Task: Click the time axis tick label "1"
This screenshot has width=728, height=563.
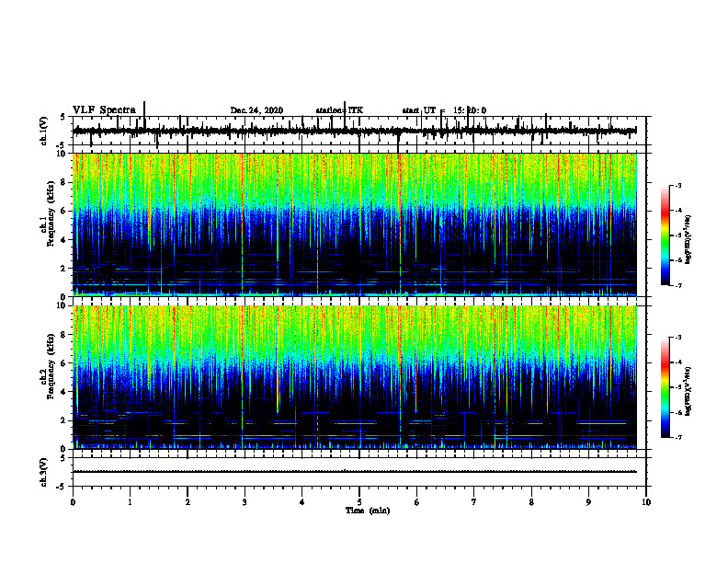Action: (130, 502)
